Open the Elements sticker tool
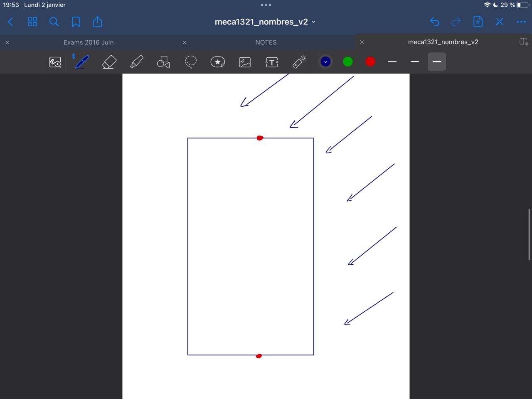The height and width of the screenshot is (399, 532). pos(218,62)
